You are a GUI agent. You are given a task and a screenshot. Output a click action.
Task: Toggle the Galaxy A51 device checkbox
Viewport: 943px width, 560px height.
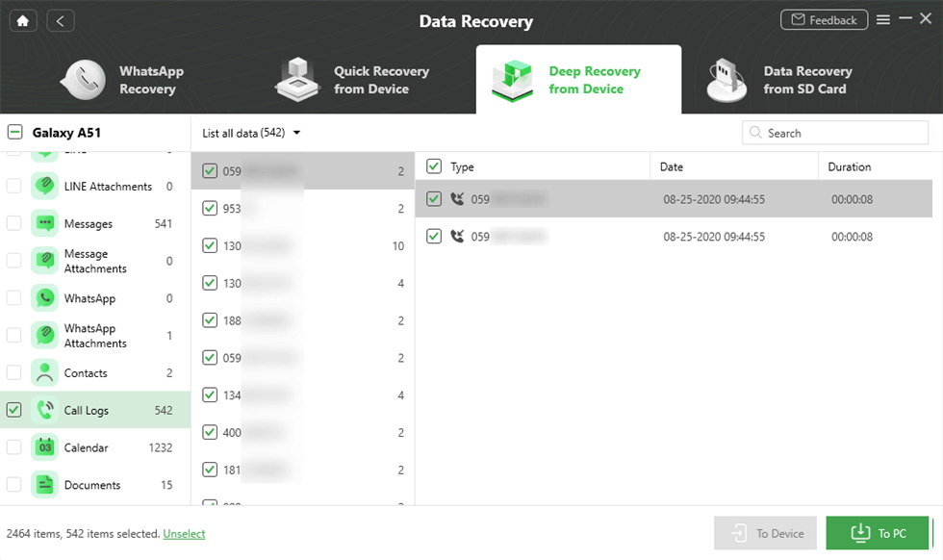pyautogui.click(x=14, y=133)
